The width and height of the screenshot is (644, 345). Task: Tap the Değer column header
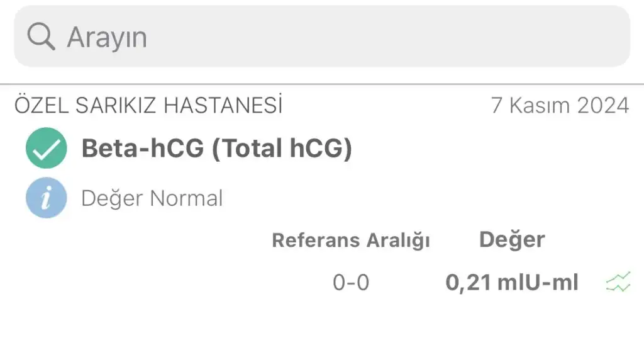pyautogui.click(x=512, y=240)
